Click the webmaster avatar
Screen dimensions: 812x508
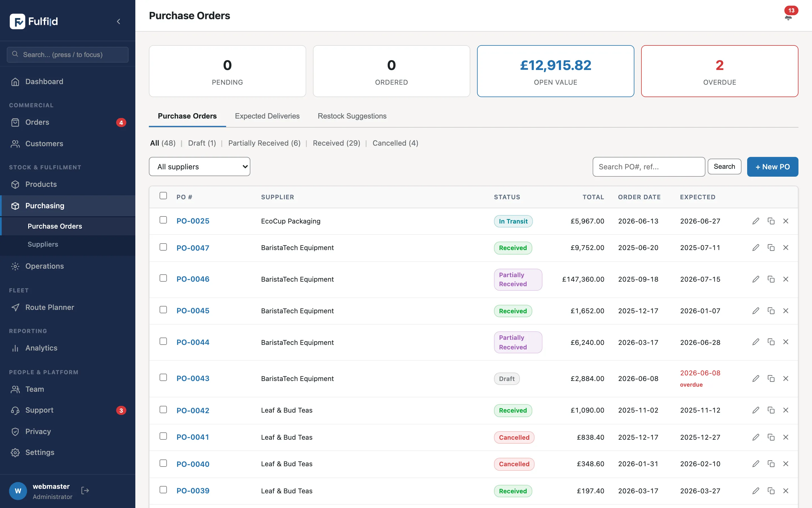(18, 491)
